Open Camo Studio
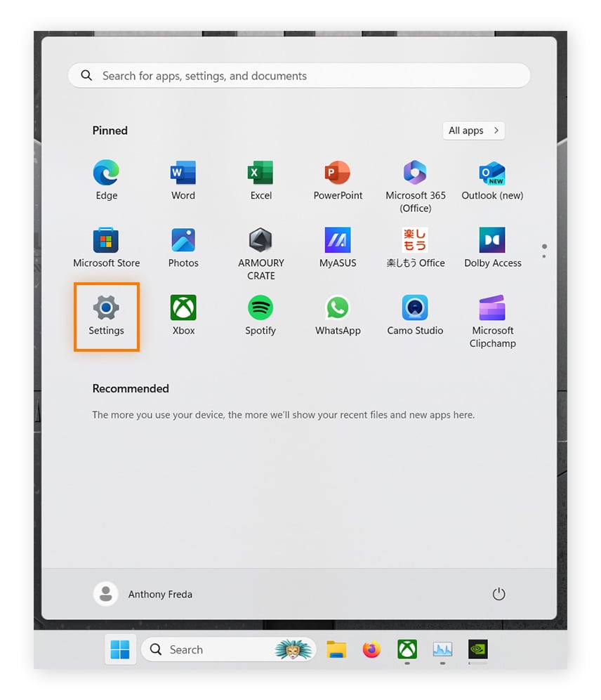The width and height of the screenshot is (601, 700). click(x=415, y=307)
